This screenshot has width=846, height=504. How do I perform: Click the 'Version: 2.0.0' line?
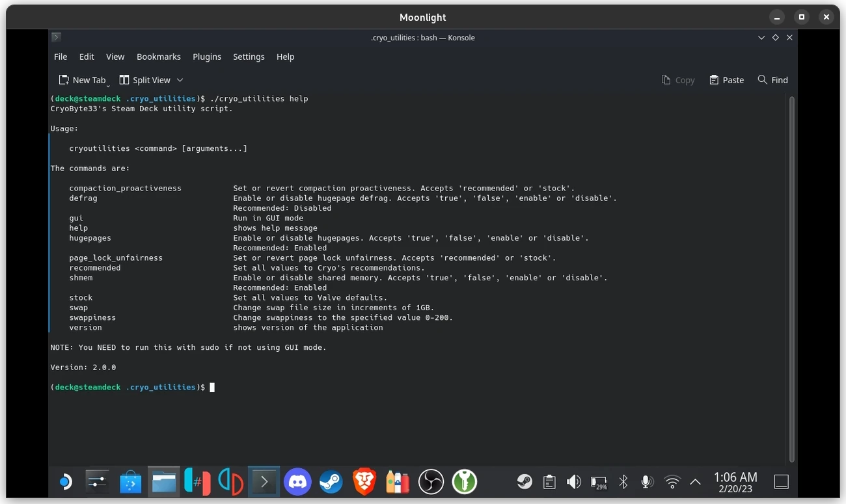(83, 367)
